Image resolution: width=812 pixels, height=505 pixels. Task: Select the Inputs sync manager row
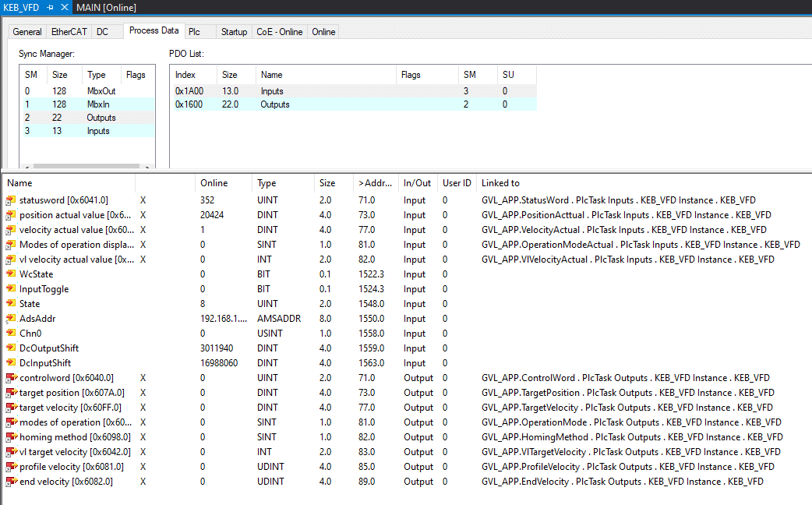pos(87,131)
